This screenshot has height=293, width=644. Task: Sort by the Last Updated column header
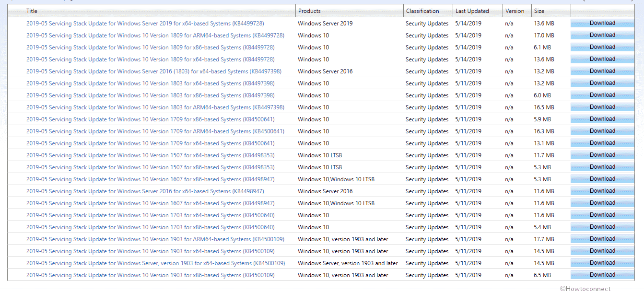pyautogui.click(x=472, y=11)
